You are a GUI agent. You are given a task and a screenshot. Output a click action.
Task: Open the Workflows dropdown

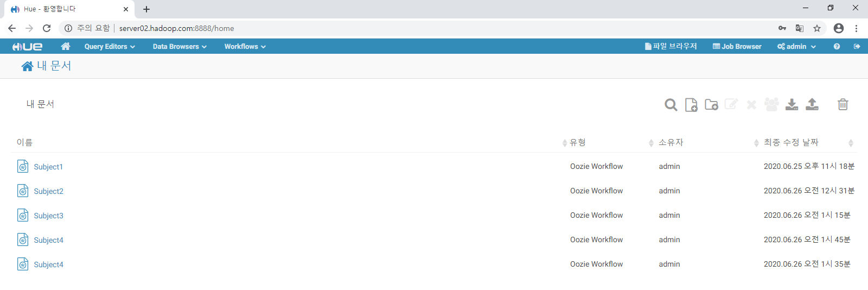tap(245, 47)
